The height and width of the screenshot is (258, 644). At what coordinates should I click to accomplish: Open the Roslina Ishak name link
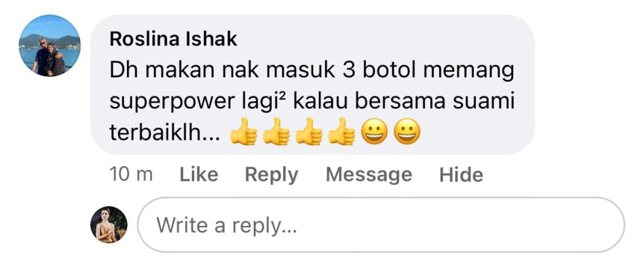[x=174, y=39]
